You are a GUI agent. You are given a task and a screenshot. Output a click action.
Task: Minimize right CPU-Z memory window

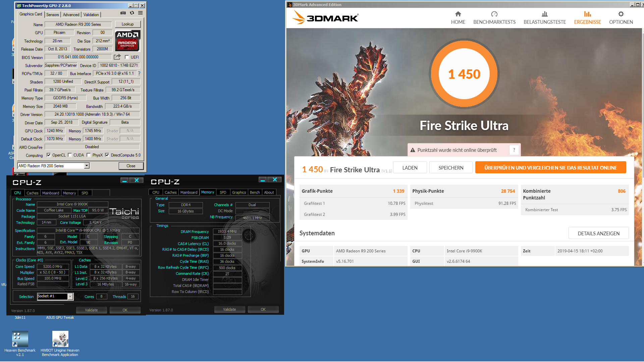pos(263,180)
